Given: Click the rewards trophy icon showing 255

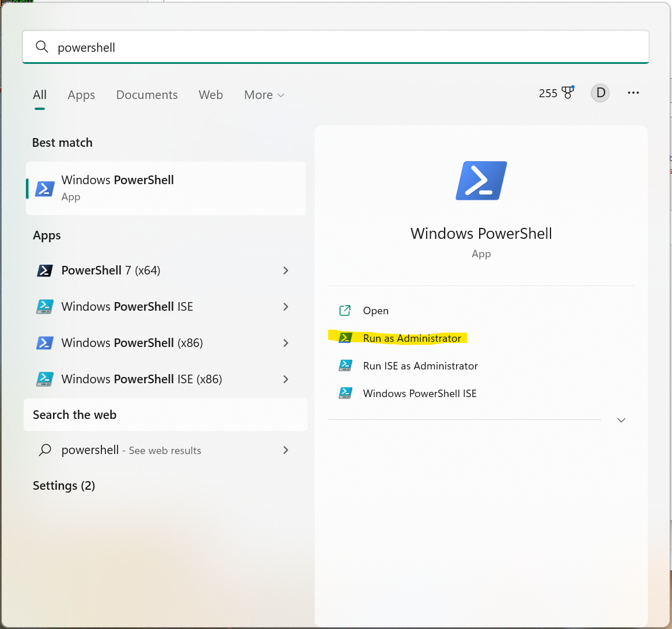Looking at the screenshot, I should [x=568, y=93].
